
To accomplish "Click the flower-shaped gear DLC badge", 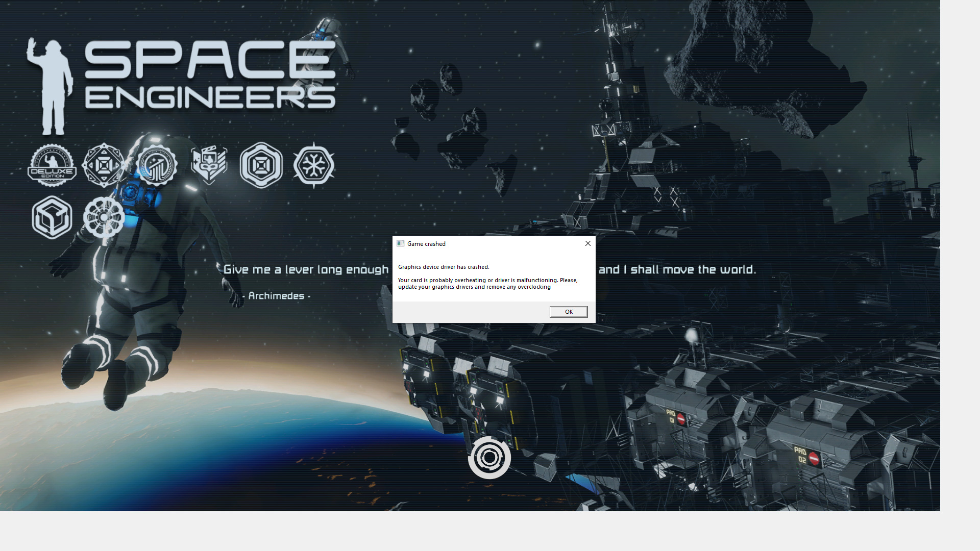I will pyautogui.click(x=104, y=217).
